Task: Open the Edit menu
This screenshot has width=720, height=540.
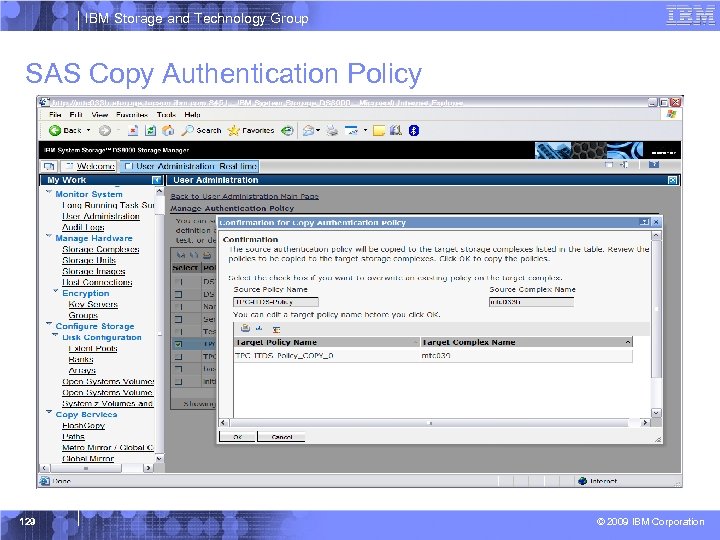Action: point(76,115)
